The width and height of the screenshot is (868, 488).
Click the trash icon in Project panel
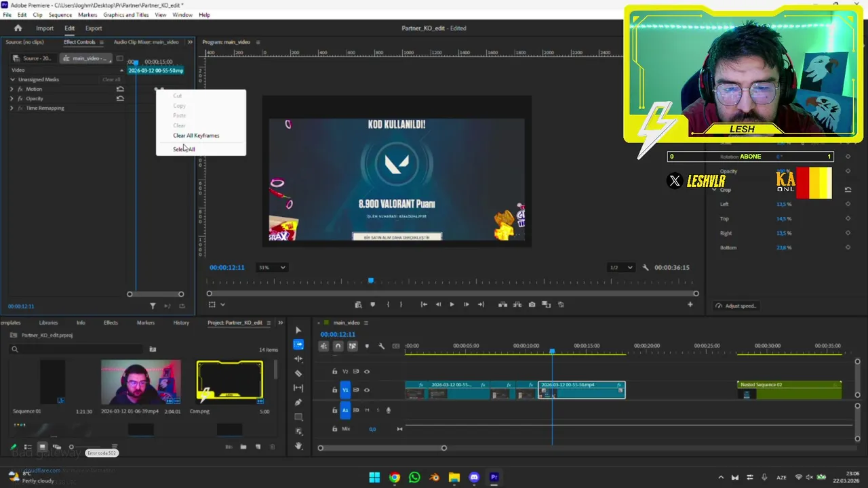(273, 447)
